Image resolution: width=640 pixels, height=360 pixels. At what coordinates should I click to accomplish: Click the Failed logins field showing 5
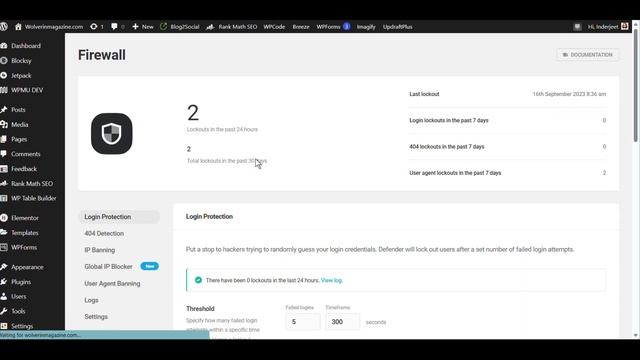pos(303,322)
